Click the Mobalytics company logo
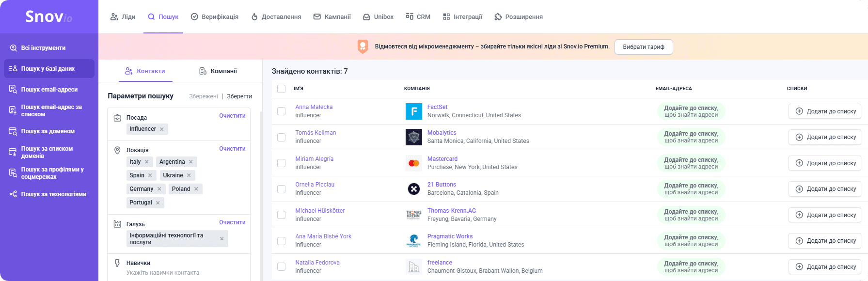Viewport: 868px width, 281px height. 414,137
